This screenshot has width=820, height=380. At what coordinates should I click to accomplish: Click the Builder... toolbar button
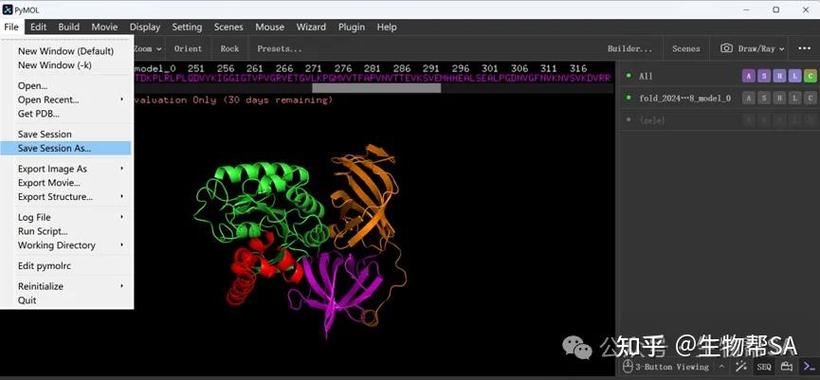[630, 49]
